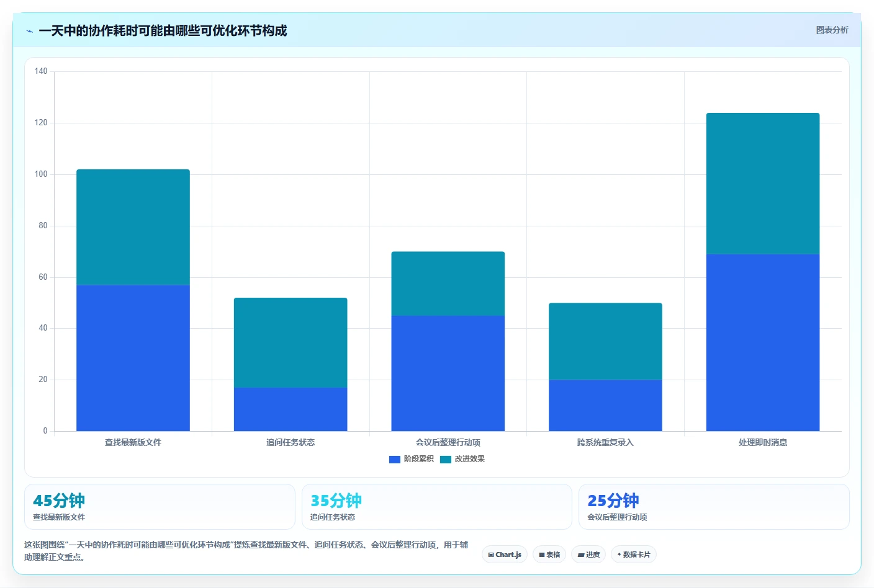Click the 阶段累积 legend label

(x=418, y=459)
